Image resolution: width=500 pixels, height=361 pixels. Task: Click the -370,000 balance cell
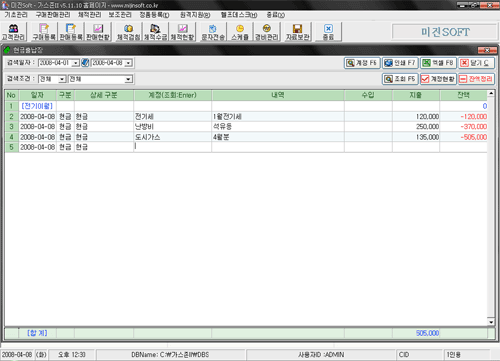click(x=464, y=127)
